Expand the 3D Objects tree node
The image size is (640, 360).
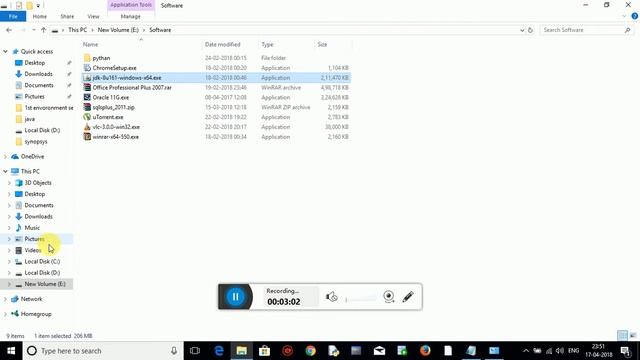(x=9, y=182)
